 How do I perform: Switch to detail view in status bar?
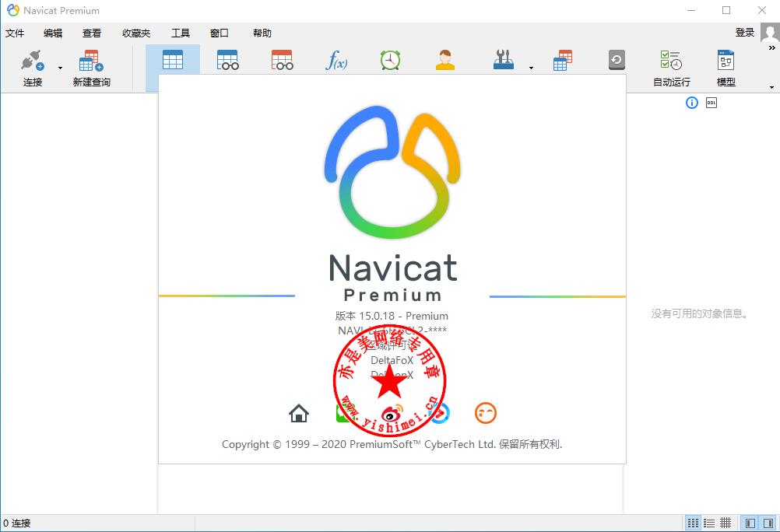726,523
